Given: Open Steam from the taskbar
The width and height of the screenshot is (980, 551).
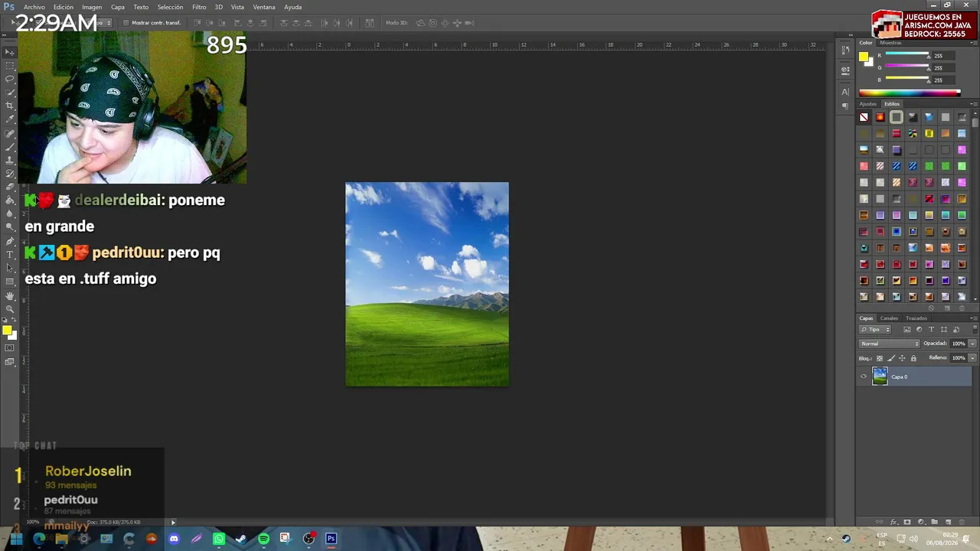Looking at the screenshot, I should (x=241, y=539).
